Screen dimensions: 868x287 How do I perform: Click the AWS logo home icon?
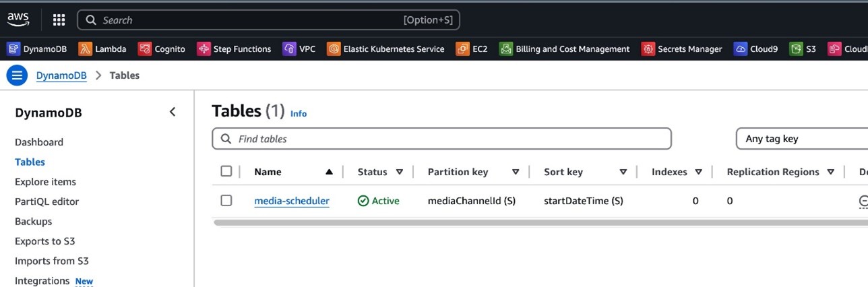19,20
